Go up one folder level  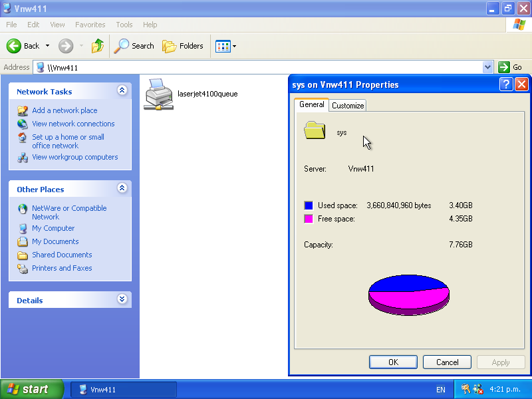pyautogui.click(x=98, y=46)
